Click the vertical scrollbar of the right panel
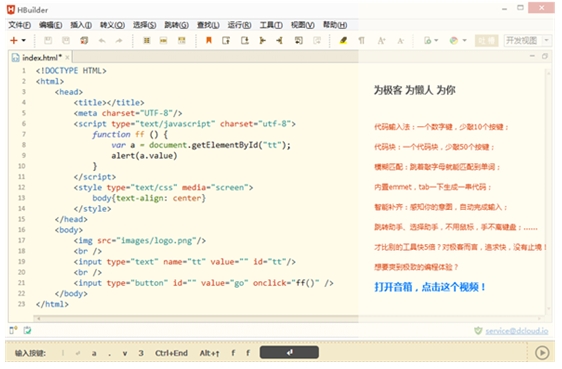 click(x=548, y=190)
